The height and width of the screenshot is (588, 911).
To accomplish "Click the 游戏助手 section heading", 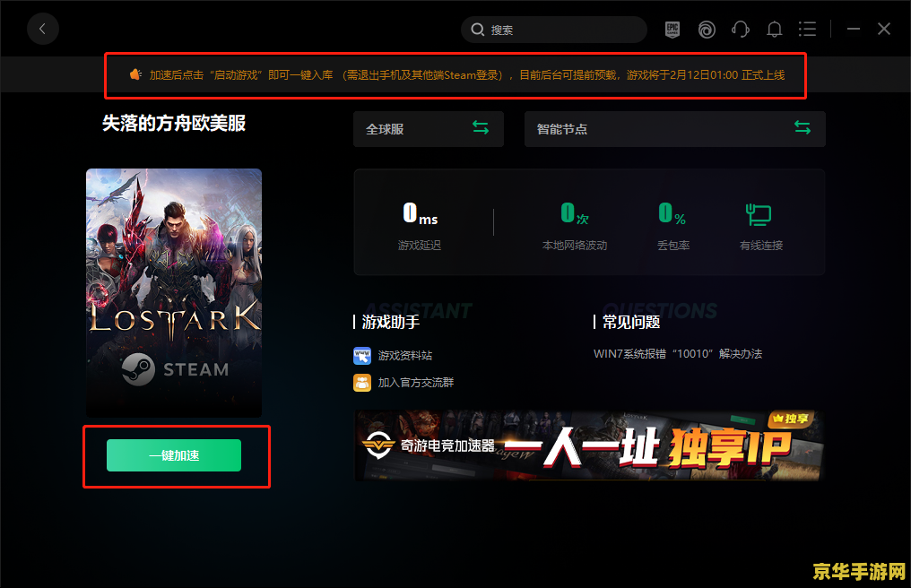I will pyautogui.click(x=390, y=322).
